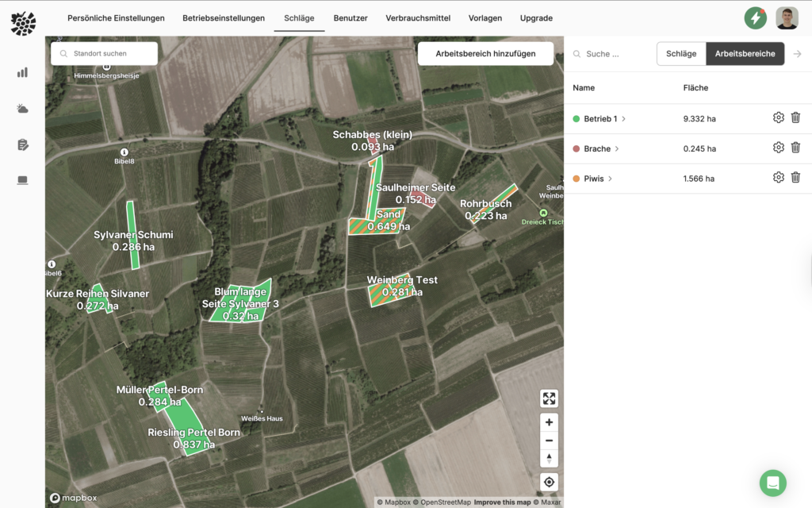812x508 pixels.
Task: Open the weather sidebar icon
Action: [x=22, y=109]
